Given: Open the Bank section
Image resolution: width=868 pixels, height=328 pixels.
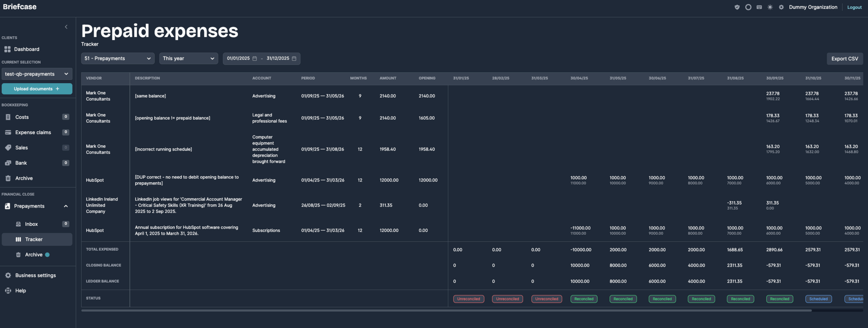Looking at the screenshot, I should [21, 163].
